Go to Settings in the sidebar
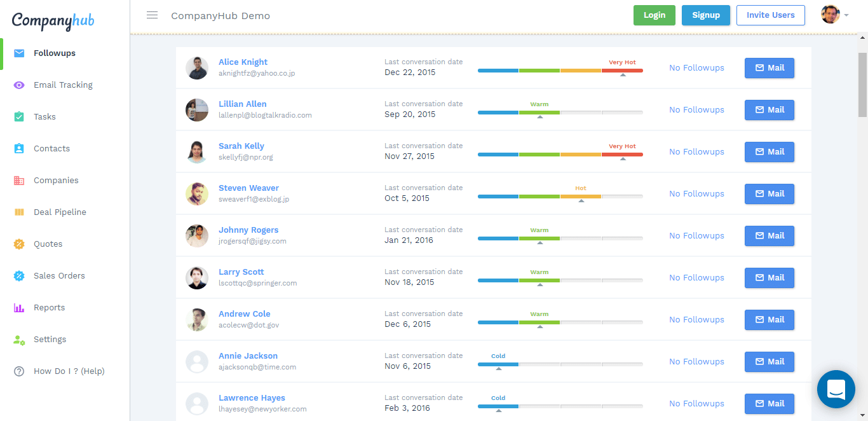This screenshot has width=868, height=421. pos(50,340)
